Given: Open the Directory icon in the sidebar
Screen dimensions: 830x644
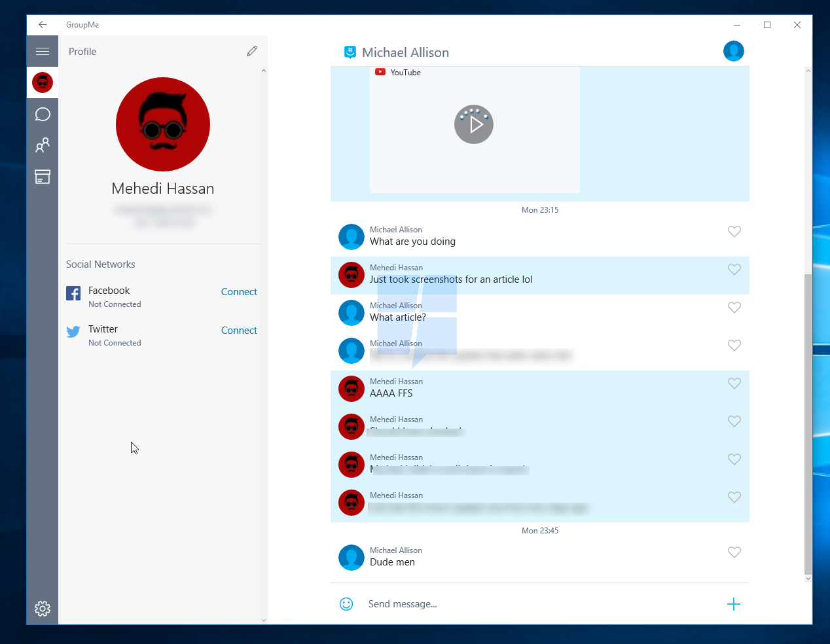Looking at the screenshot, I should click(x=43, y=177).
